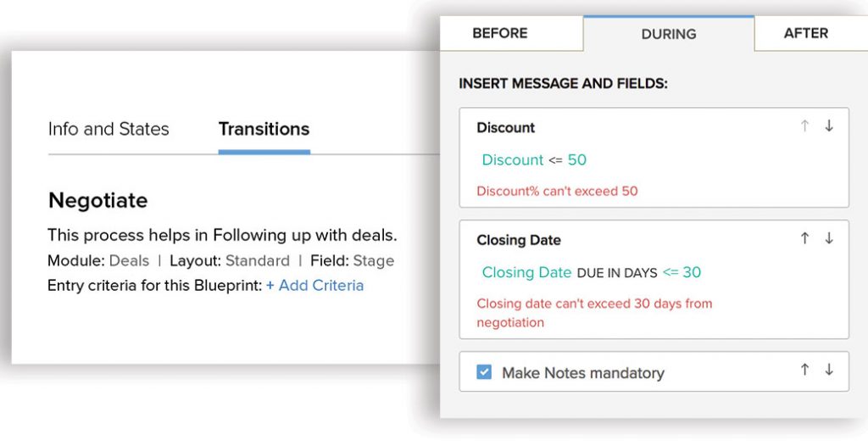Move Make Notes mandatory row down
The image size is (868, 446).
coord(829,370)
